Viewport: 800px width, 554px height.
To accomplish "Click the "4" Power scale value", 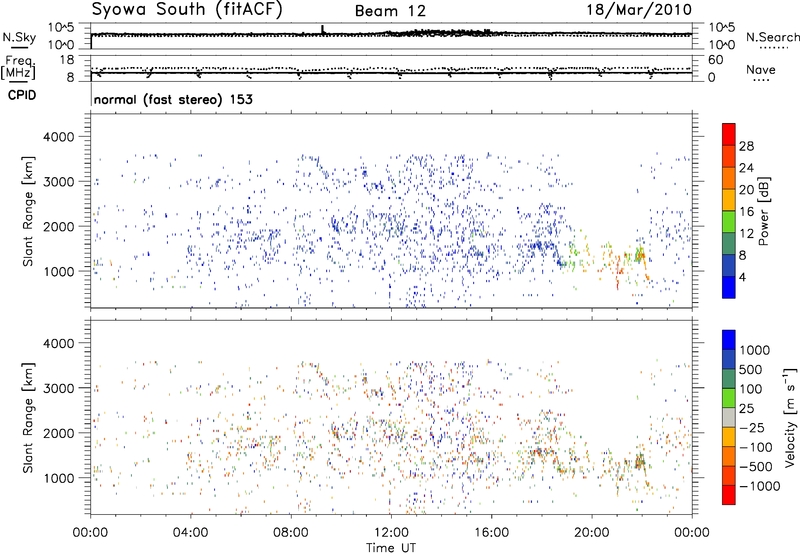I will click(742, 278).
